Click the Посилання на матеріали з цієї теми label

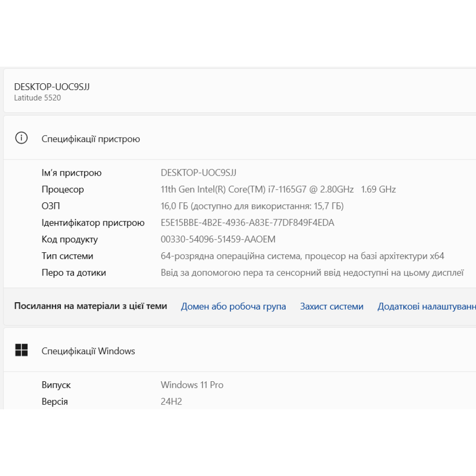(x=90, y=306)
